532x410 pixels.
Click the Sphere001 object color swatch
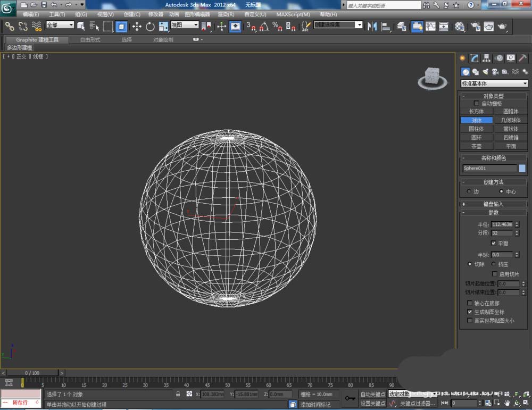click(x=522, y=169)
